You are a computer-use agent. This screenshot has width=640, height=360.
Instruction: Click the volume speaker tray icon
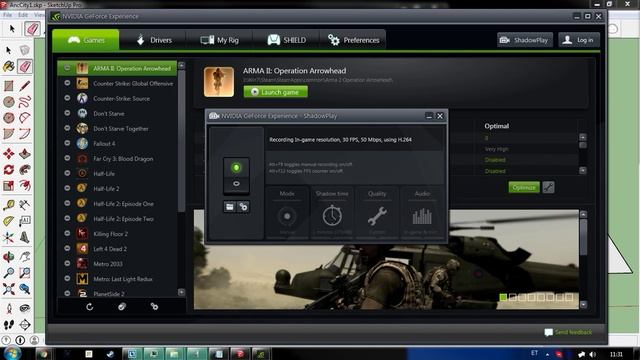click(593, 354)
